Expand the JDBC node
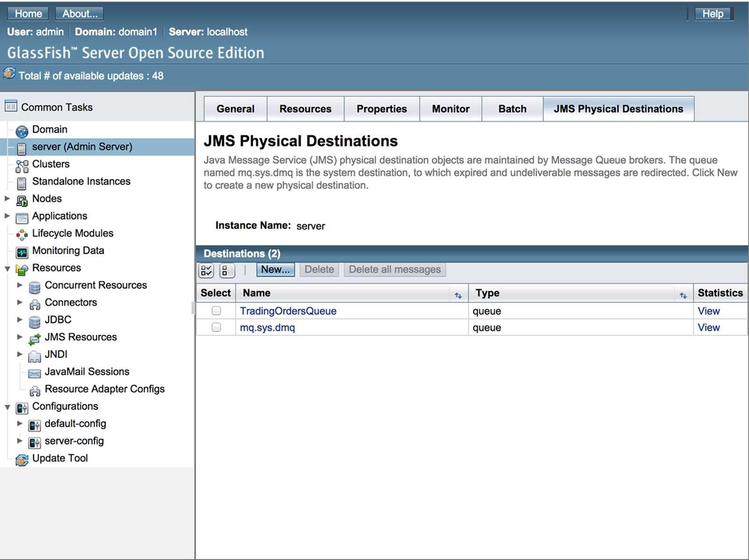 click(20, 319)
